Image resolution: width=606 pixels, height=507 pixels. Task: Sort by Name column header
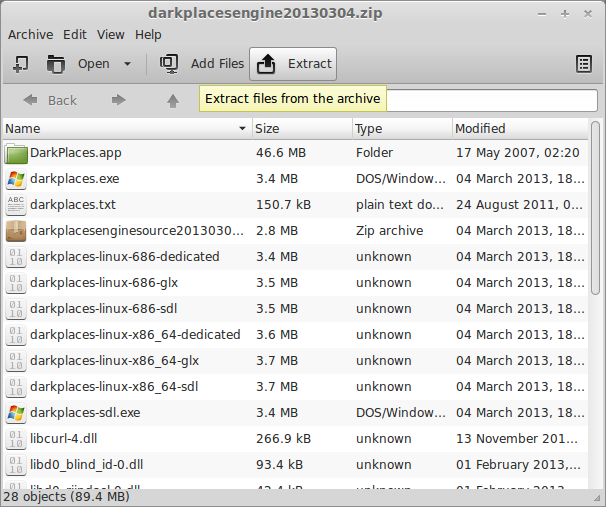(127, 129)
